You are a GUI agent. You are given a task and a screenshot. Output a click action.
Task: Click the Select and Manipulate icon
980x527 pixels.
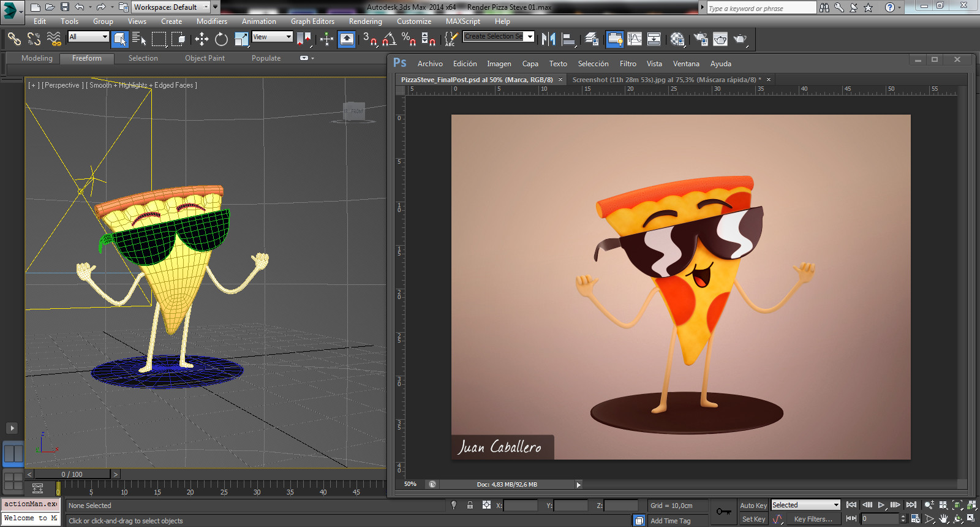click(x=326, y=39)
